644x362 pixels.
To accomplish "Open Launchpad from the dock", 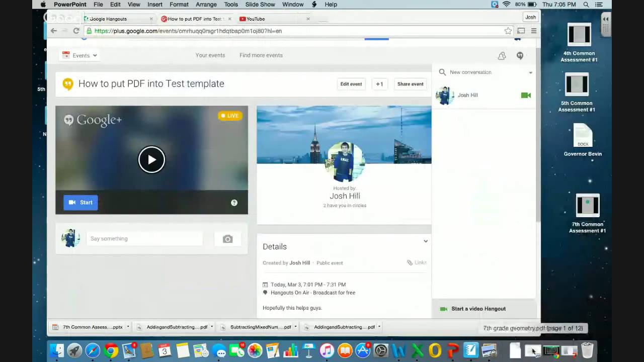I will click(x=74, y=350).
